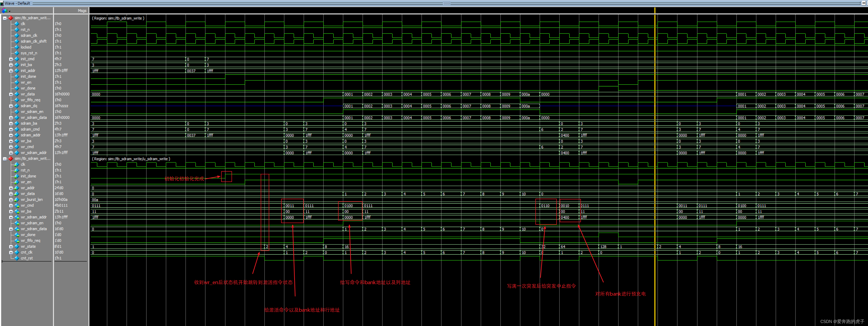
Task: Click the 2'b11 value of wr_ba
Action: point(59,211)
